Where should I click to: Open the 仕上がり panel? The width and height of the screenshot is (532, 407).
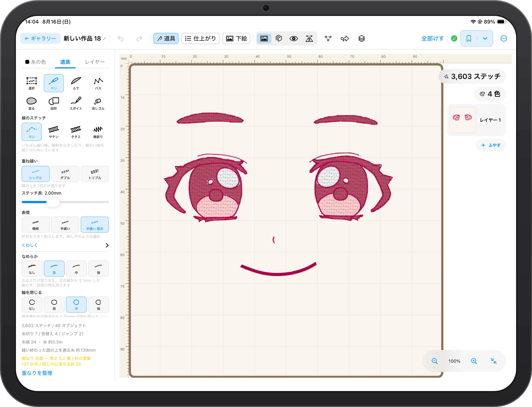pyautogui.click(x=200, y=38)
